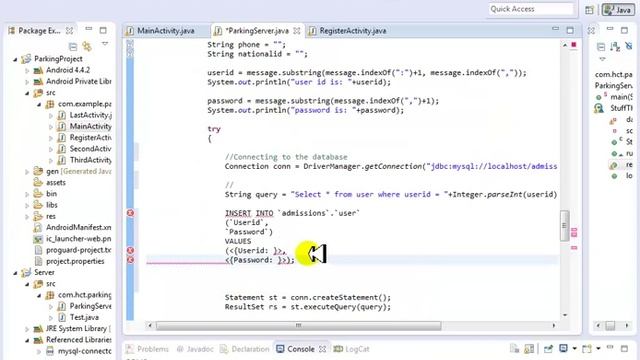The height and width of the screenshot is (360, 640).
Task: Toggle Link with Editor in Package Explorer
Action: 87,46
